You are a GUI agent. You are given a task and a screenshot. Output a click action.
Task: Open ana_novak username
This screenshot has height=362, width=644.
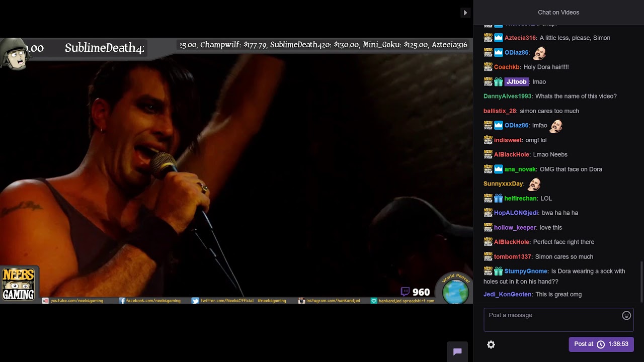click(520, 169)
